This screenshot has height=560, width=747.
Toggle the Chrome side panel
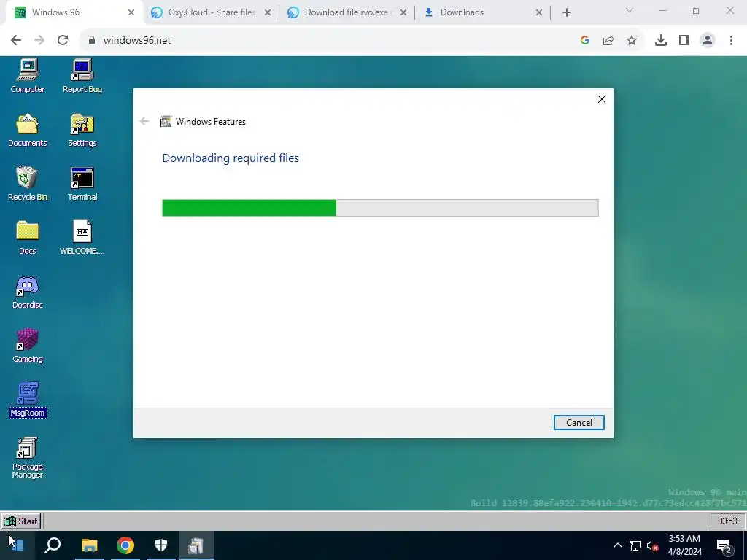pyautogui.click(x=684, y=41)
